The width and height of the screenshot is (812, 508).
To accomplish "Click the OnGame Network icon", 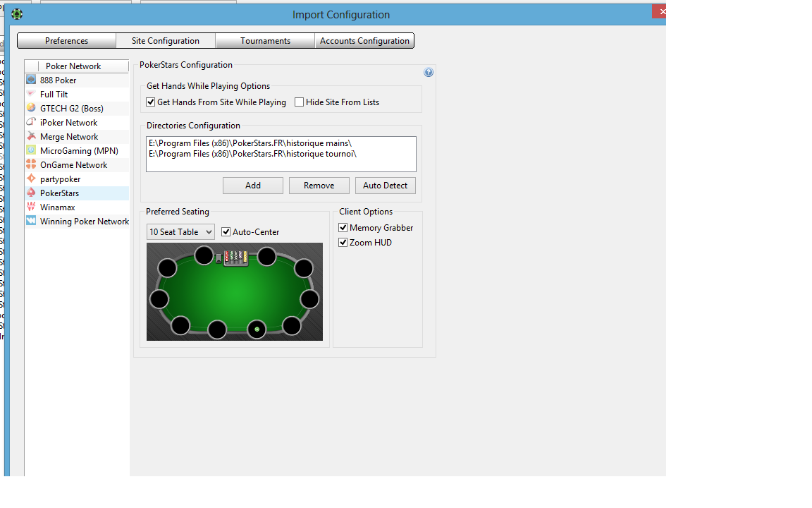I will 31,164.
